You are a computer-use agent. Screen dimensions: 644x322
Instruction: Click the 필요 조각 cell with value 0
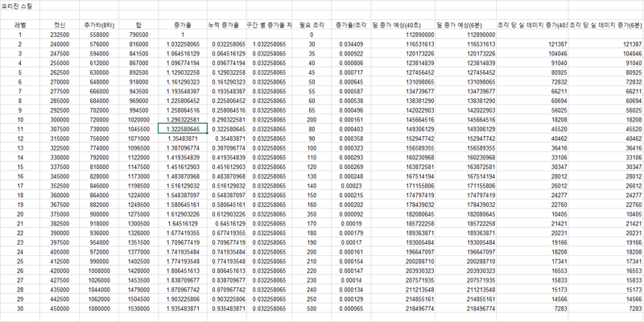(x=312, y=35)
